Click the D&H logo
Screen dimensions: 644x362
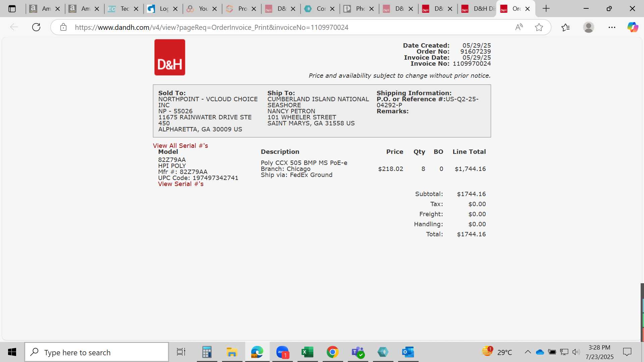170,57
